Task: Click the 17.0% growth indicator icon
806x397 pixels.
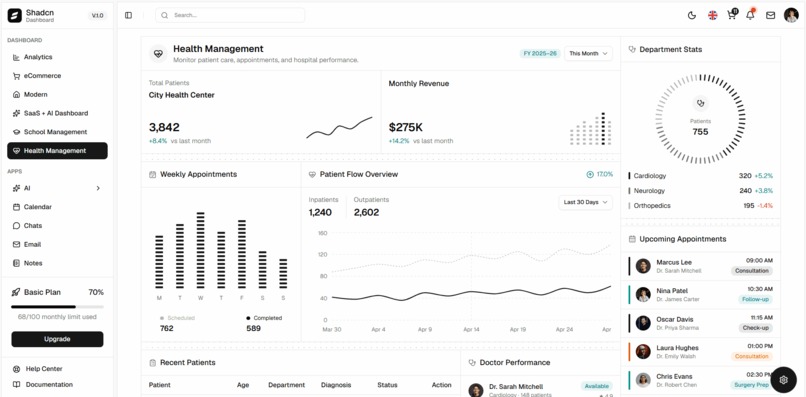Action: [590, 174]
